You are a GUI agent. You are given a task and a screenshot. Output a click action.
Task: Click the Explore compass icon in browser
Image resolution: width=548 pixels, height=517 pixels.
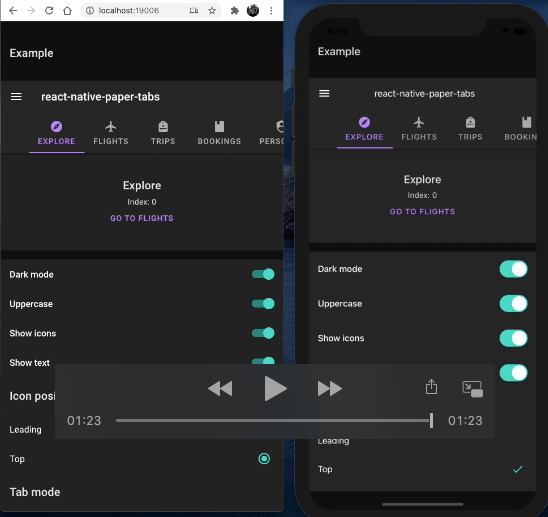[x=56, y=127]
